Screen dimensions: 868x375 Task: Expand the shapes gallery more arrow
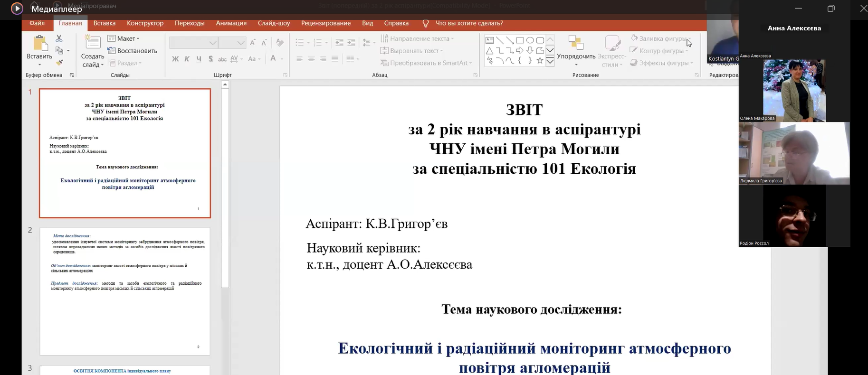550,61
